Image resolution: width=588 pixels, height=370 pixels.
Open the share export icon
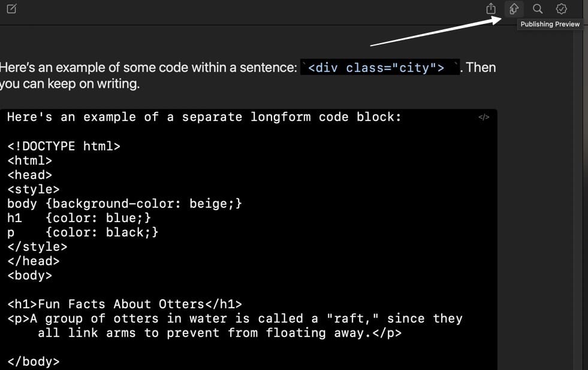pyautogui.click(x=491, y=9)
